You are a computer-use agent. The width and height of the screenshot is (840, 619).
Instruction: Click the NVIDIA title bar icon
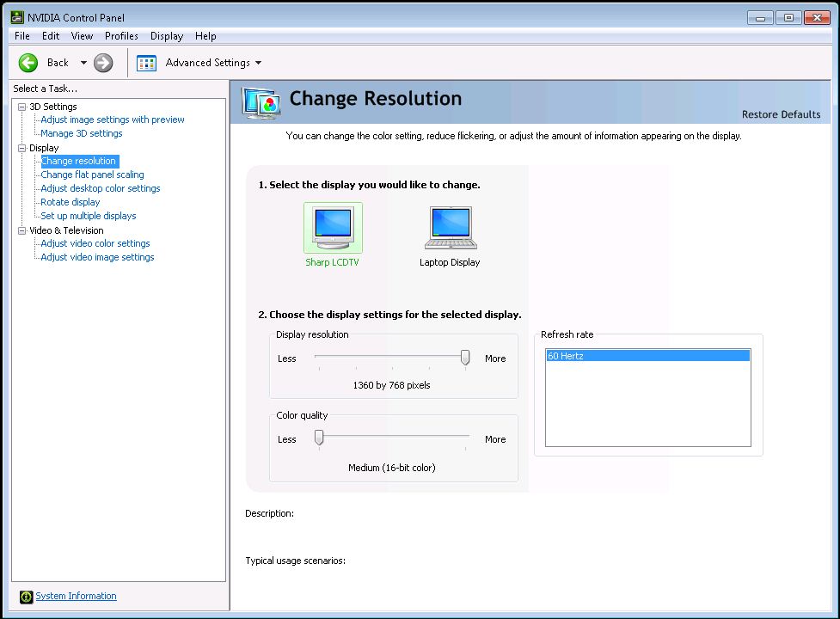point(17,17)
